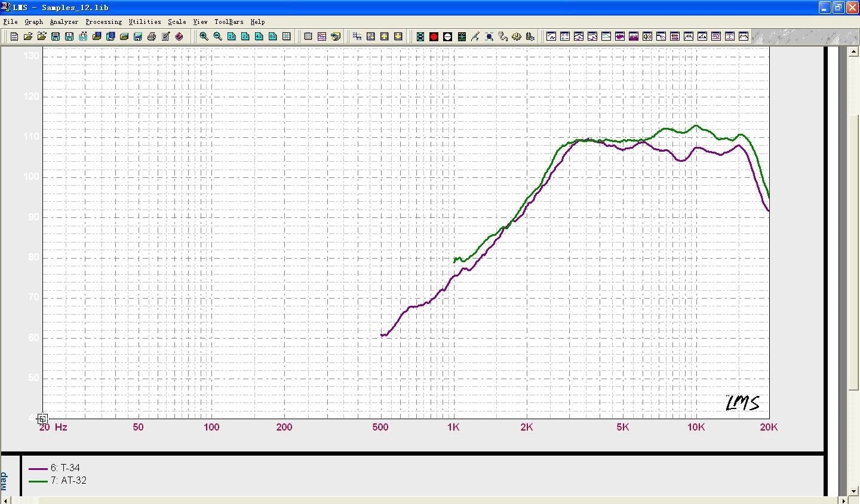Click the Zoom In magnifier icon
Image resolution: width=860 pixels, height=504 pixels.
pyautogui.click(x=204, y=36)
